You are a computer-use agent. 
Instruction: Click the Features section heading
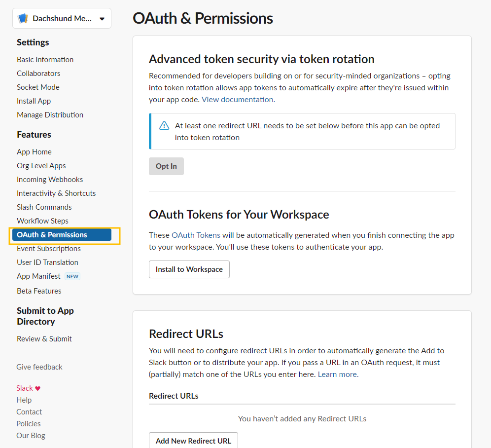(34, 135)
